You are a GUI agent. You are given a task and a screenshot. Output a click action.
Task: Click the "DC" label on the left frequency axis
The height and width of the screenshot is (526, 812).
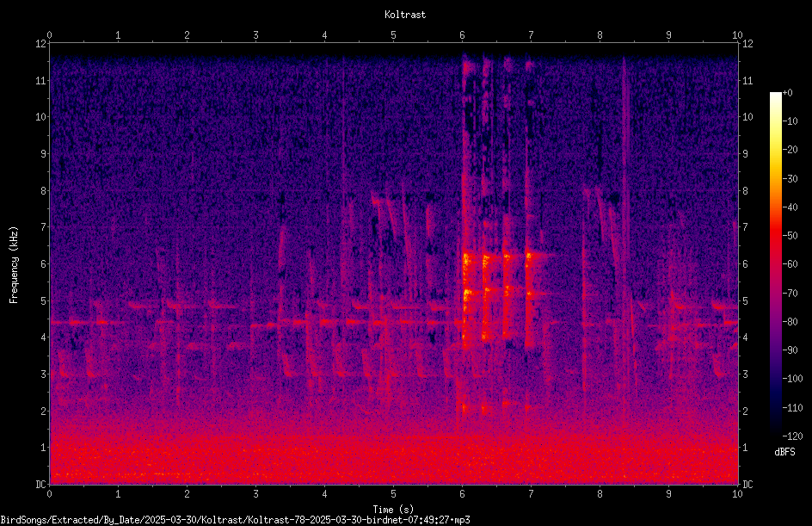point(40,485)
